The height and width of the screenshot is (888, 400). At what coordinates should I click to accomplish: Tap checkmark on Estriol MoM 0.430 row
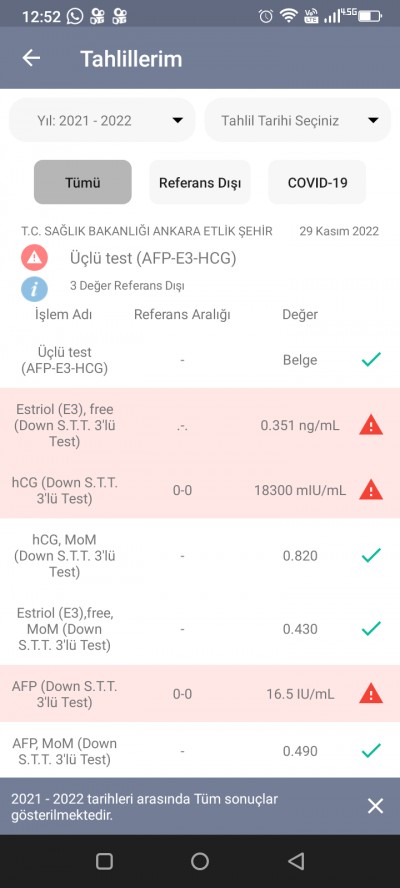(x=371, y=629)
